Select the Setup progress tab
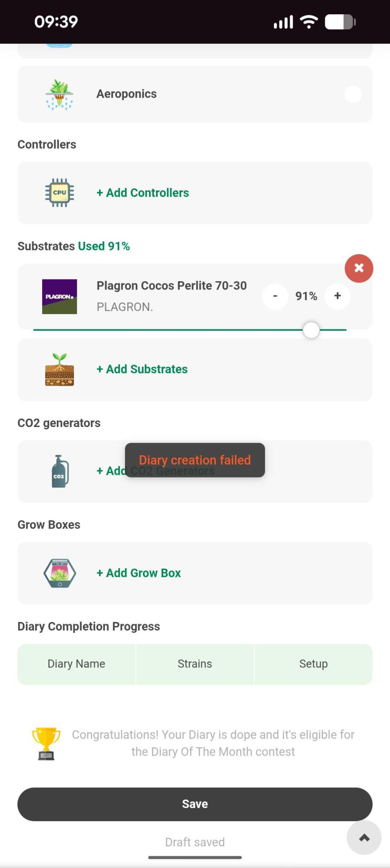The width and height of the screenshot is (390, 868). coord(313,664)
